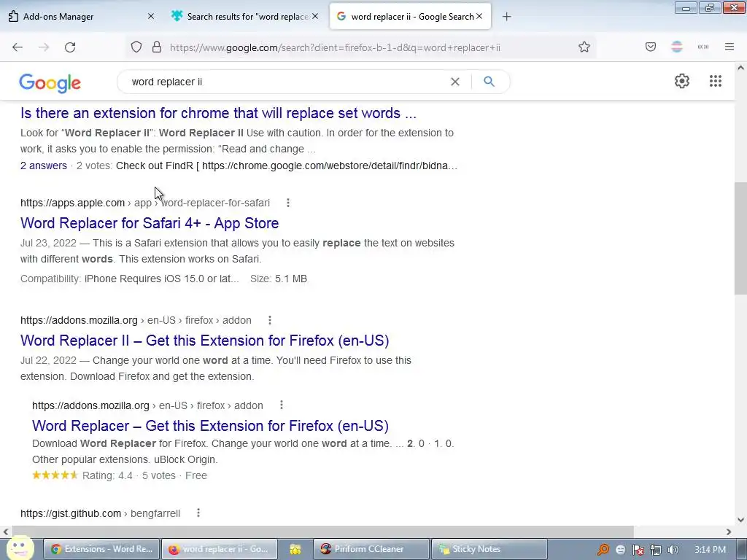Click the scroll-left arrow of horizontal scrollbar
The image size is (747, 560).
click(x=6, y=532)
